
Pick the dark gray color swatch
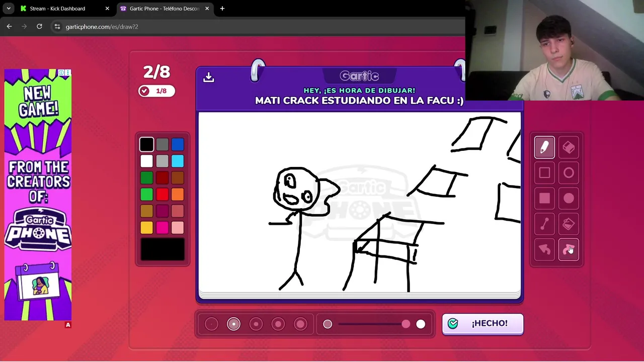(x=162, y=145)
